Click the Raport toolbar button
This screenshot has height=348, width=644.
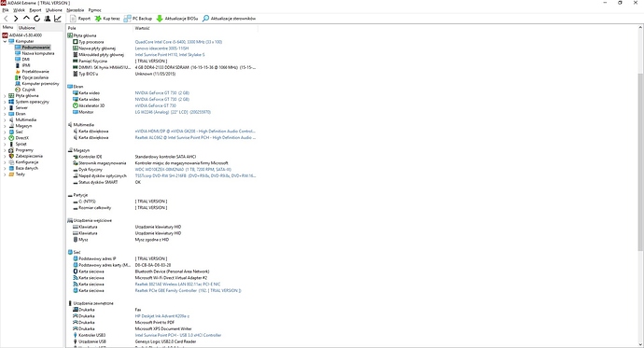80,19
